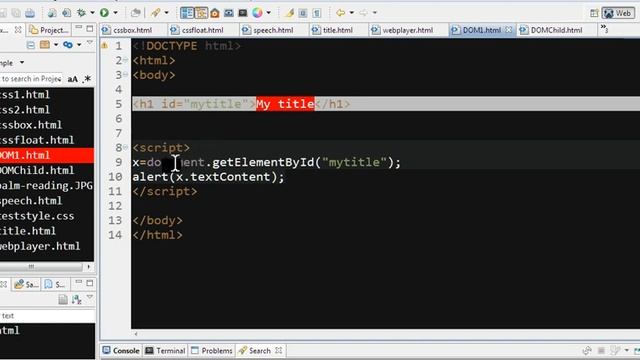Click the blue camera-like icon in the toolbar
The width and height of the screenshot is (640, 360).
point(229,13)
